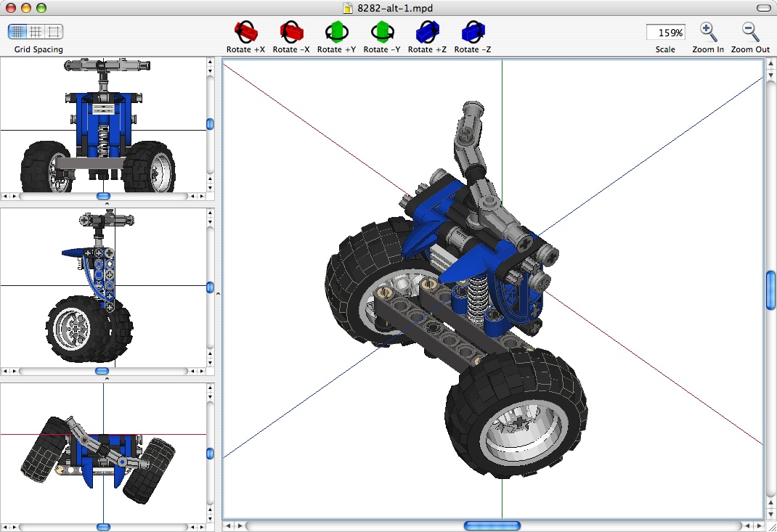
Task: Click the Scale percentage field showing 159%
Action: point(664,32)
